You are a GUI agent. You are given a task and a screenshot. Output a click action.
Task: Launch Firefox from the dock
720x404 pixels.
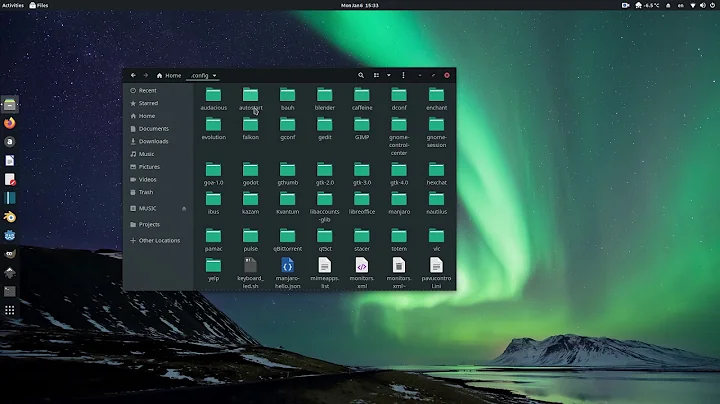[x=10, y=123]
